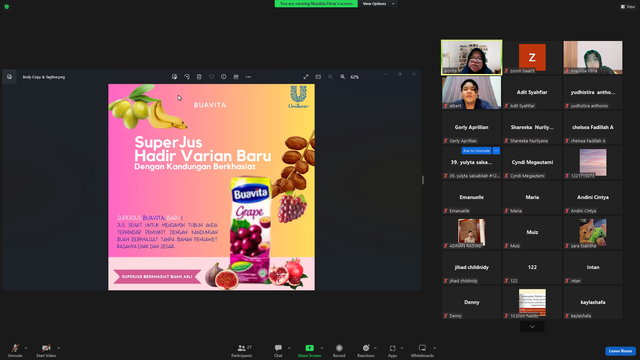Screen dimensions: 640x360
Task: Select Andini Cintya participant tile
Action: (x=593, y=198)
